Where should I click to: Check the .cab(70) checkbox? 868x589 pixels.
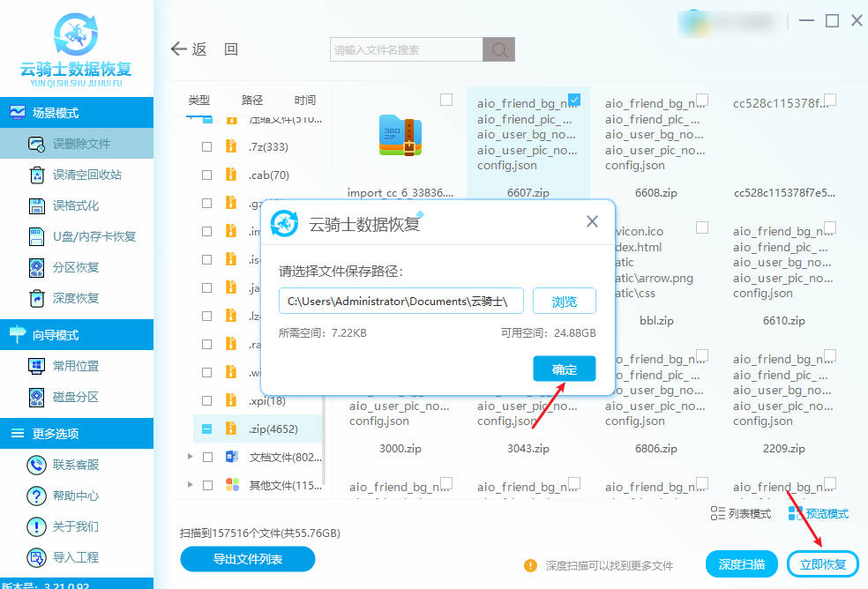207,175
